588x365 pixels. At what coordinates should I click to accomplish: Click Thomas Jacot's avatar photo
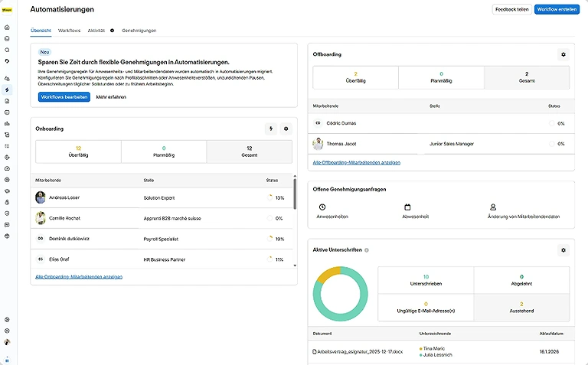pos(318,144)
